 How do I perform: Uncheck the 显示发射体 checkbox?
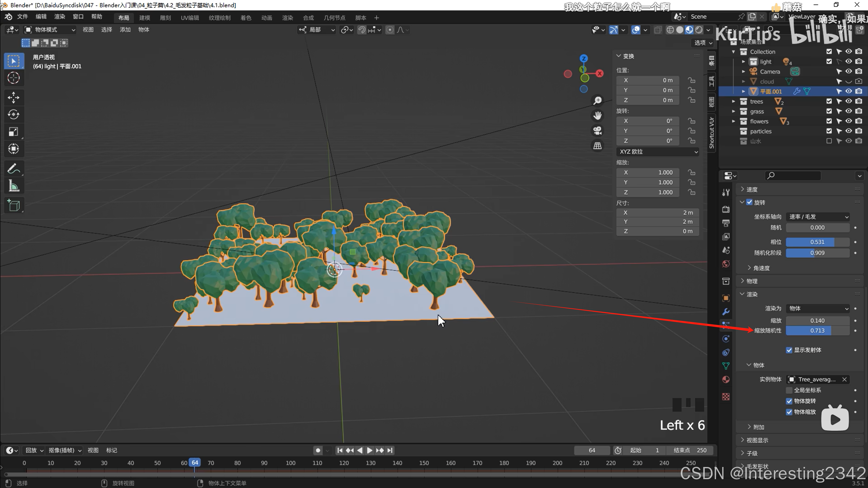(789, 350)
